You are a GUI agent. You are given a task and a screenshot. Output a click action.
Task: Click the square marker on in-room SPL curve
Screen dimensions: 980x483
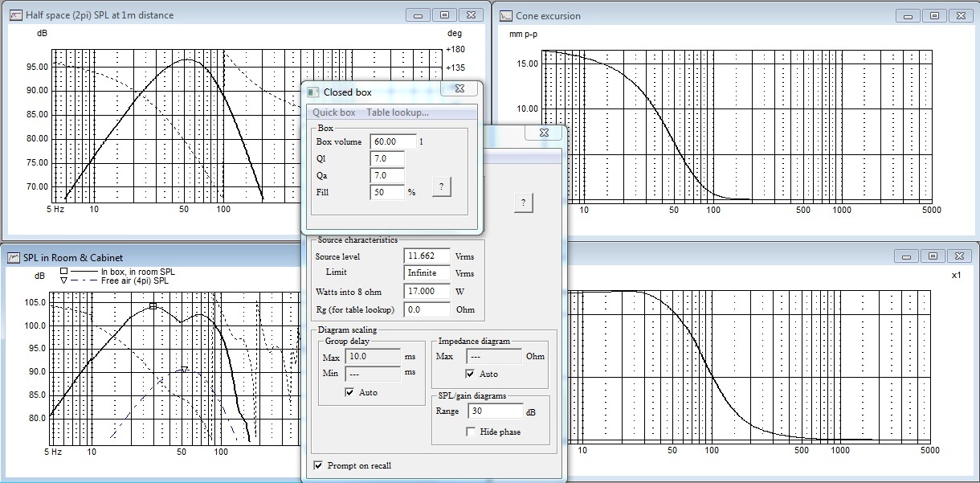coord(153,306)
